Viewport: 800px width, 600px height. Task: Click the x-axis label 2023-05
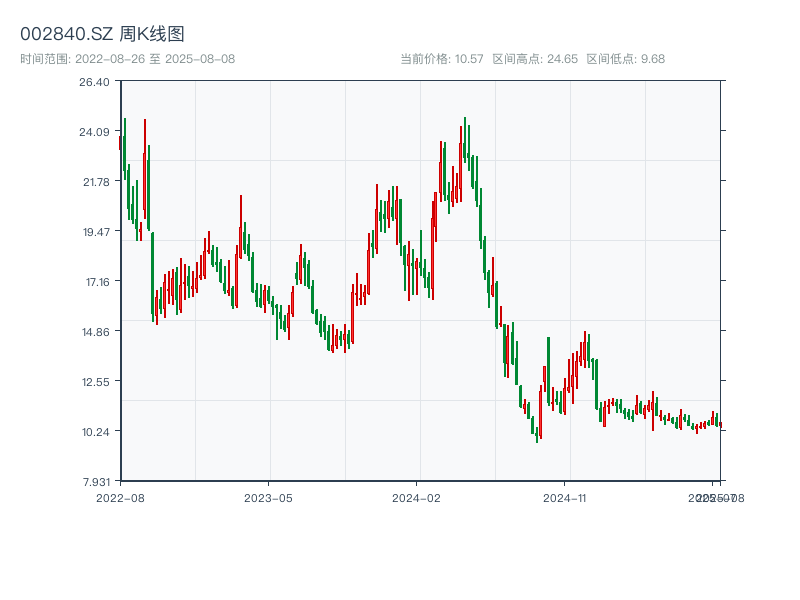(268, 498)
